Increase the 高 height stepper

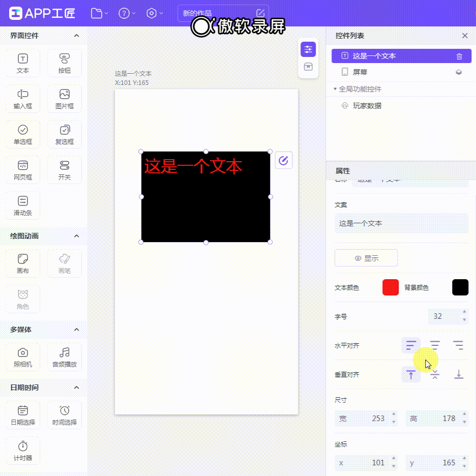pyautogui.click(x=464, y=414)
